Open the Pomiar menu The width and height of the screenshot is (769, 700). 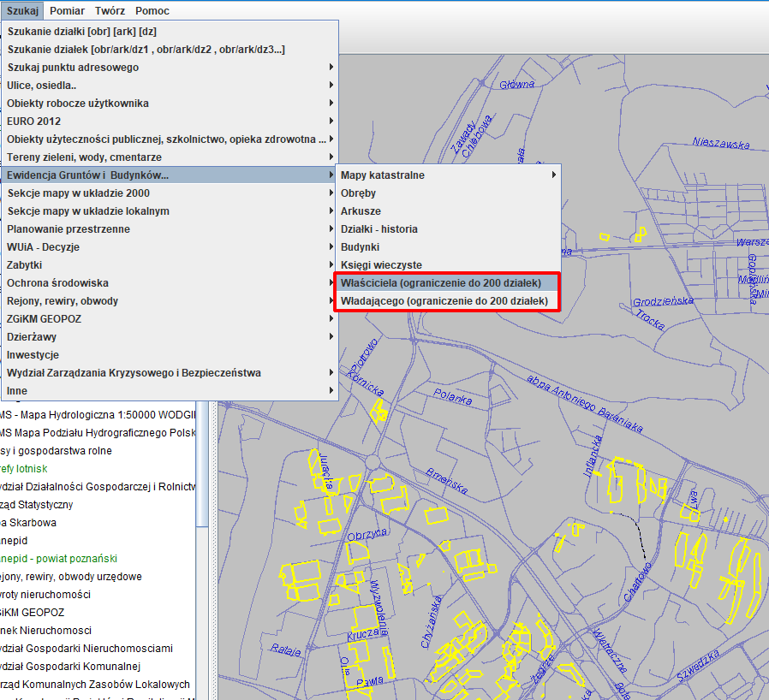coord(67,11)
